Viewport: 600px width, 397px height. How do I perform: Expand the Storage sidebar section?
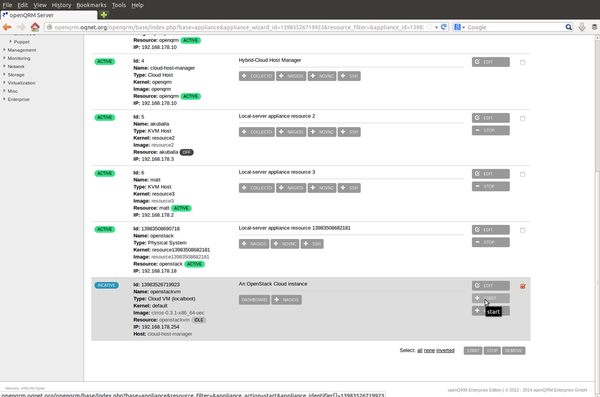[x=4, y=75]
